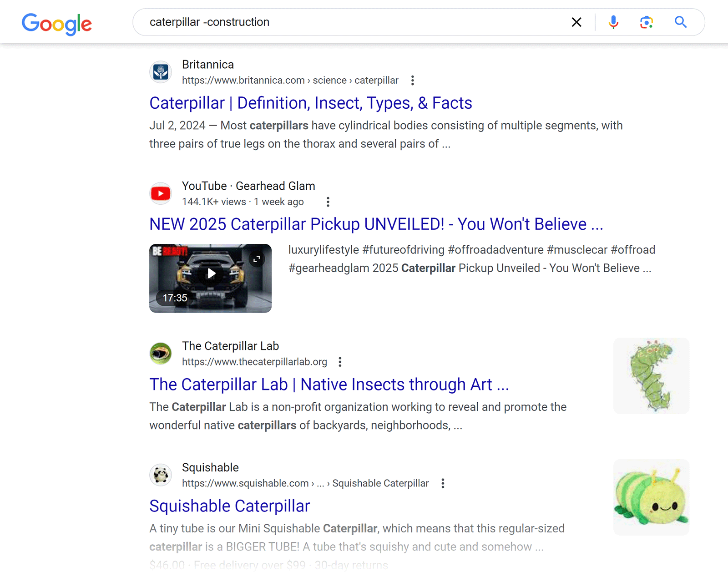
Task: Click the Britannica site favicon
Action: [160, 72]
